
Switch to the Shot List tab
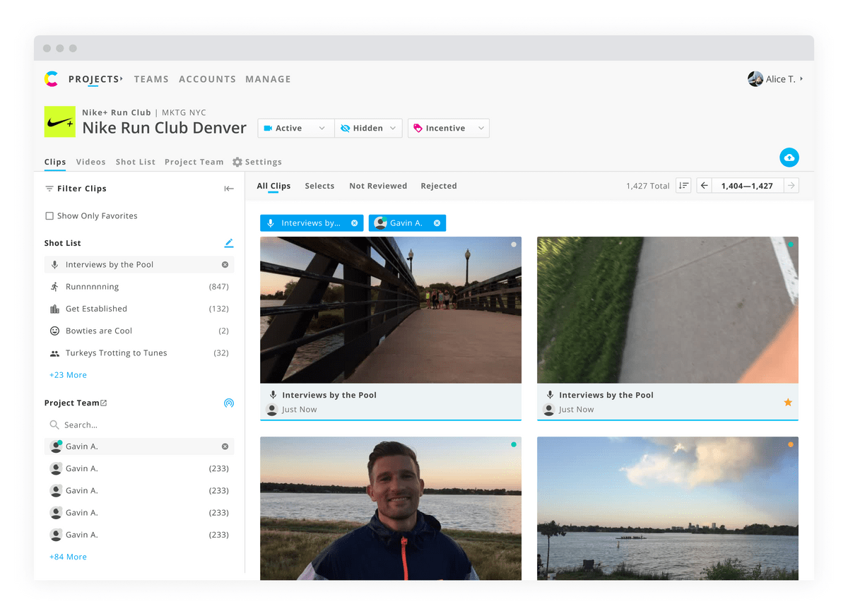136,162
